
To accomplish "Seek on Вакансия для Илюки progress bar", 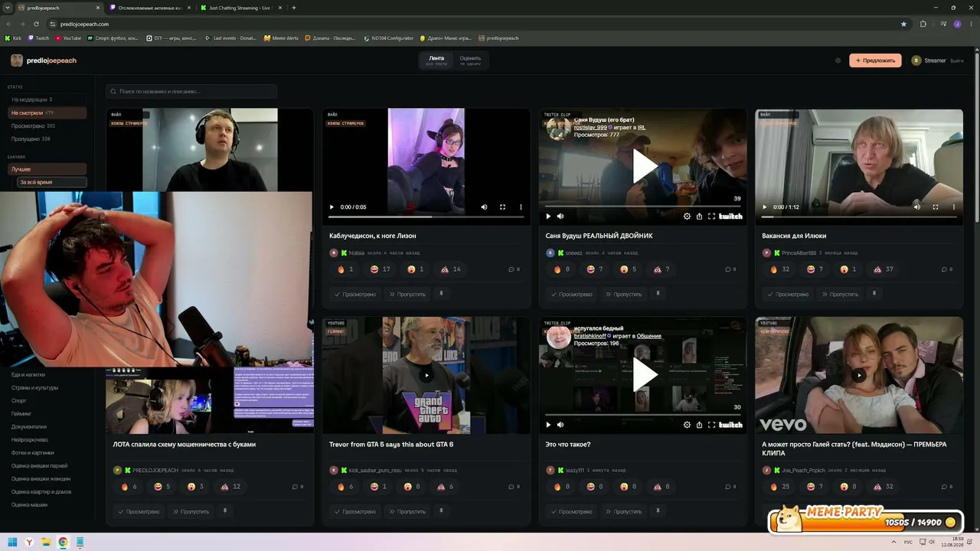I will [859, 217].
